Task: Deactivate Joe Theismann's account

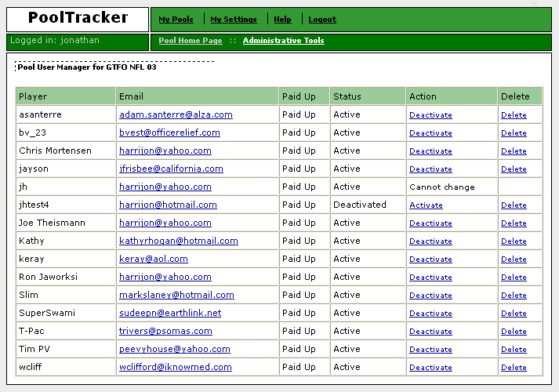Action: point(430,223)
